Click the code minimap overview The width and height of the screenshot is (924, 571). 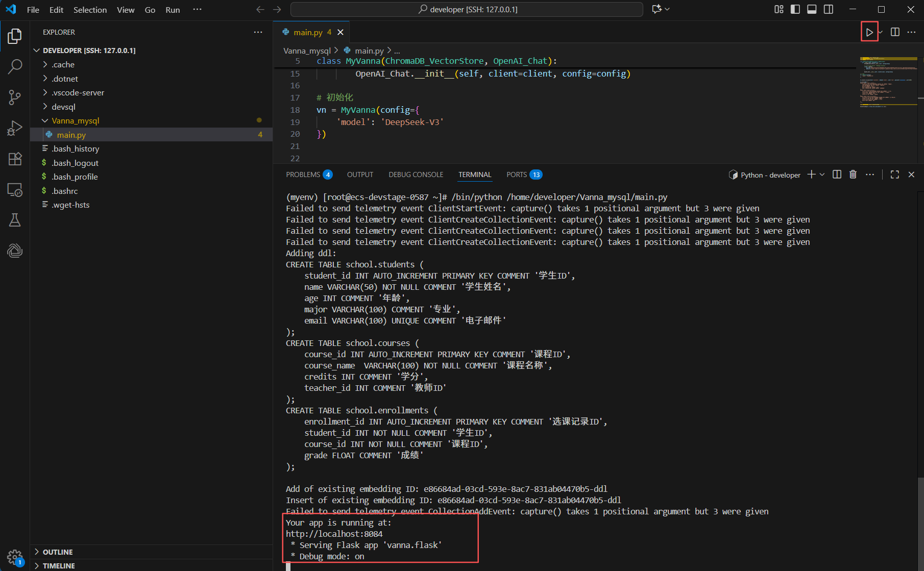[888, 82]
